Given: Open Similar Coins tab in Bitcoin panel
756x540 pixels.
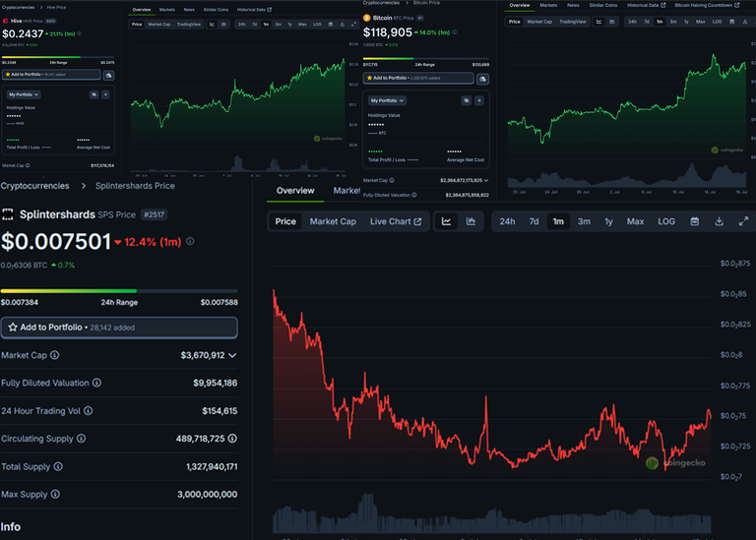Looking at the screenshot, I should pos(603,5).
